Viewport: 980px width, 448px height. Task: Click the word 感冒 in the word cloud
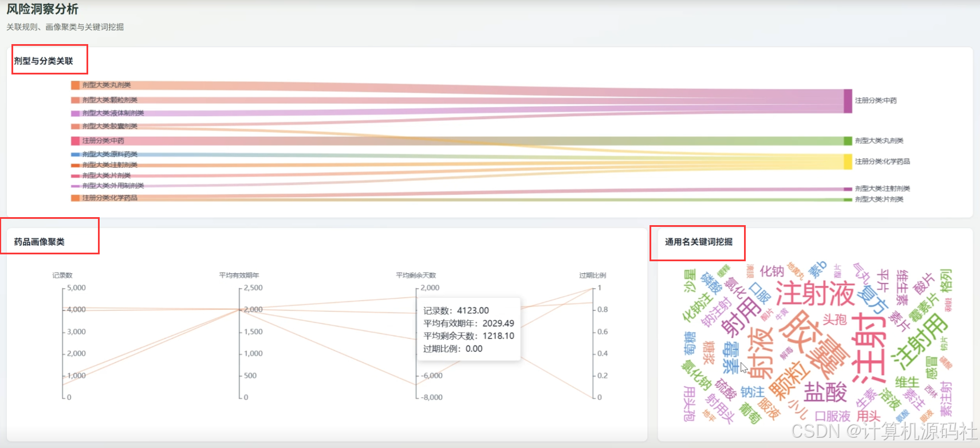click(932, 367)
